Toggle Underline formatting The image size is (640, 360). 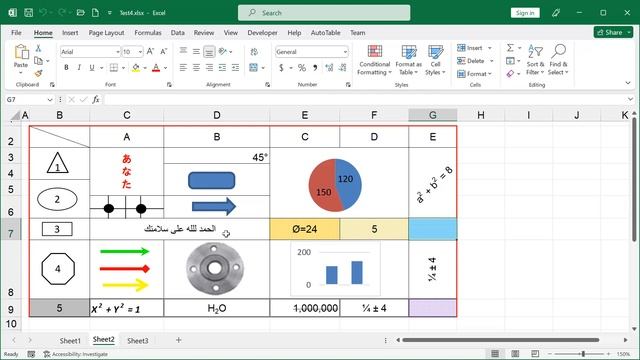(92, 68)
